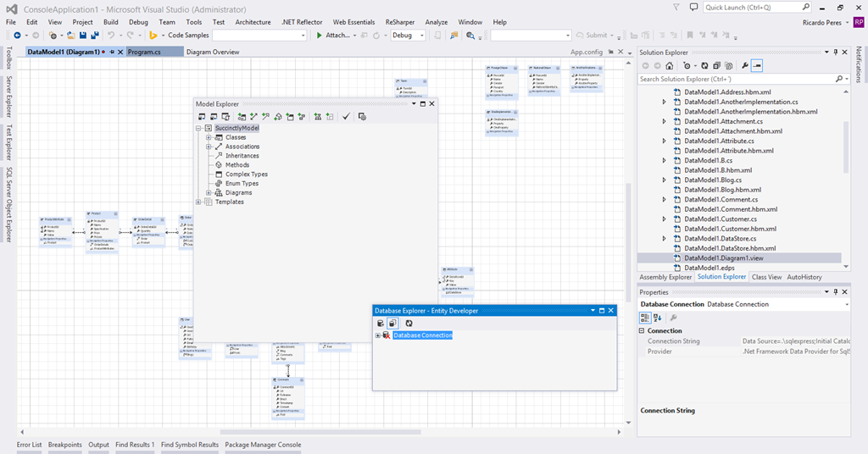Screen dimensions: 868x454
Task: Open Properties wrench icon in Solution Explorer
Action: pos(744,66)
